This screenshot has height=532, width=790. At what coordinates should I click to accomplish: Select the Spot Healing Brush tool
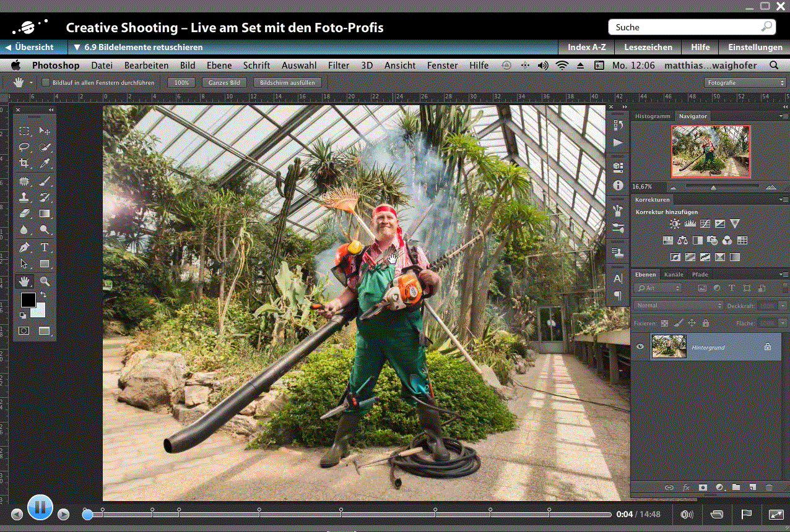point(24,181)
